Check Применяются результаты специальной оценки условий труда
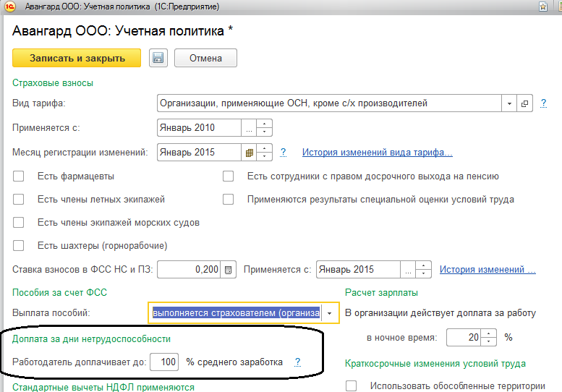 point(229,200)
